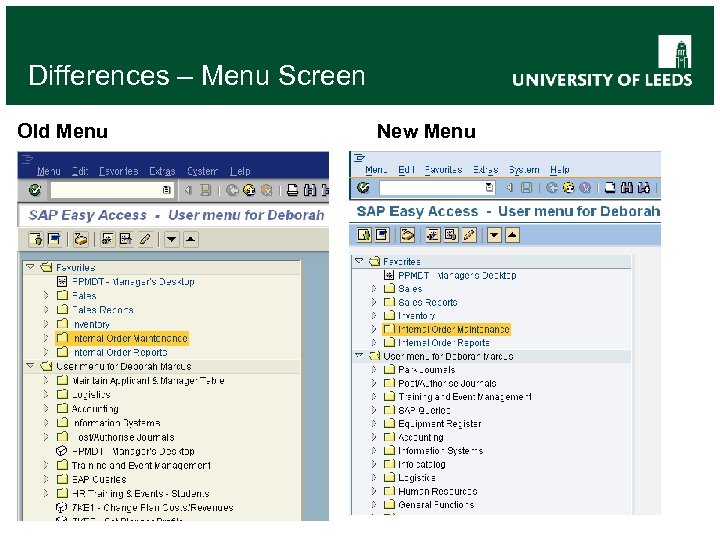
Task: Open SAP Business Workplace icon in New Menu
Action: [407, 235]
